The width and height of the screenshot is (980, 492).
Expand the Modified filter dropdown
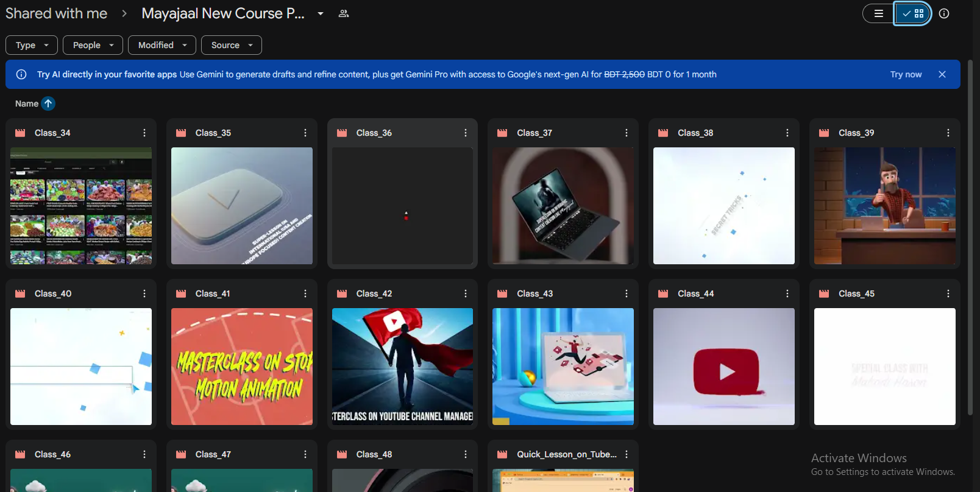click(x=162, y=45)
